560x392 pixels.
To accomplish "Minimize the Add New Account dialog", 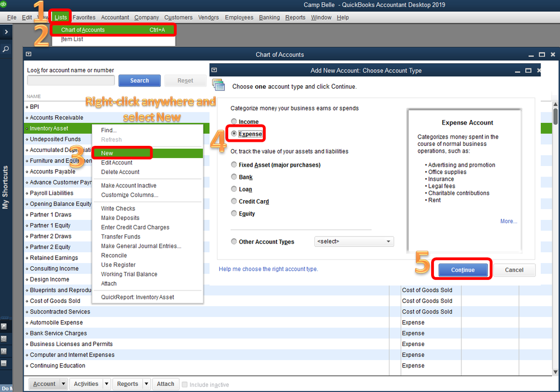I will click(x=517, y=71).
